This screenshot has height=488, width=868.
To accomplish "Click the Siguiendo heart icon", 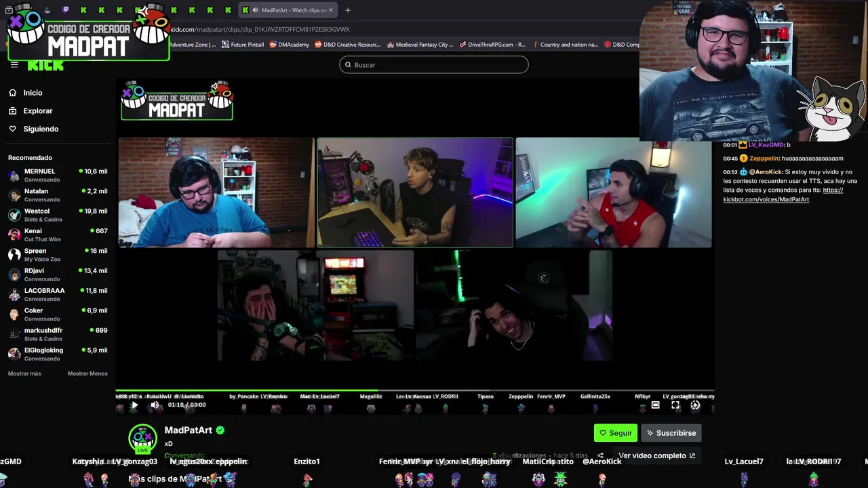I will click(x=12, y=129).
